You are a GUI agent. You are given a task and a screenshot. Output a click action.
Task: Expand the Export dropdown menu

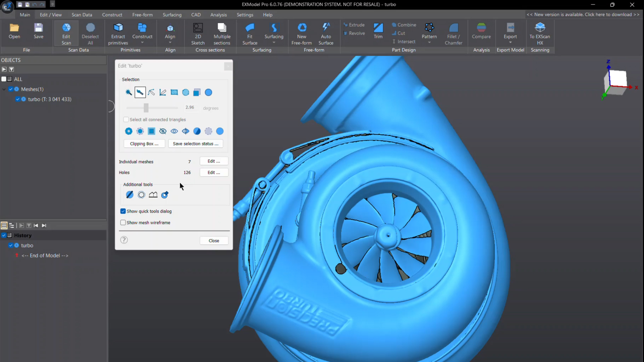(510, 43)
